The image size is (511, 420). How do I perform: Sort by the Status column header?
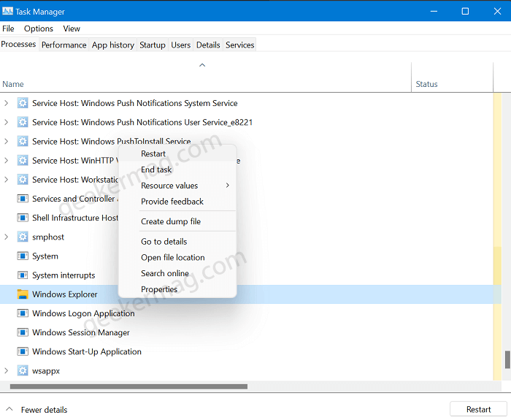tap(426, 84)
